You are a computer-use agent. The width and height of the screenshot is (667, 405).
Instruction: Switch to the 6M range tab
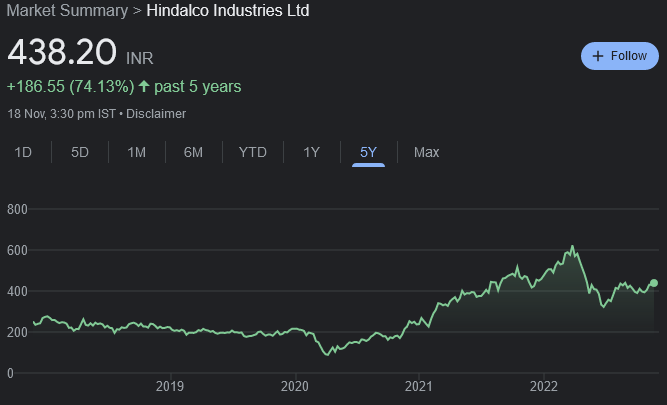193,152
